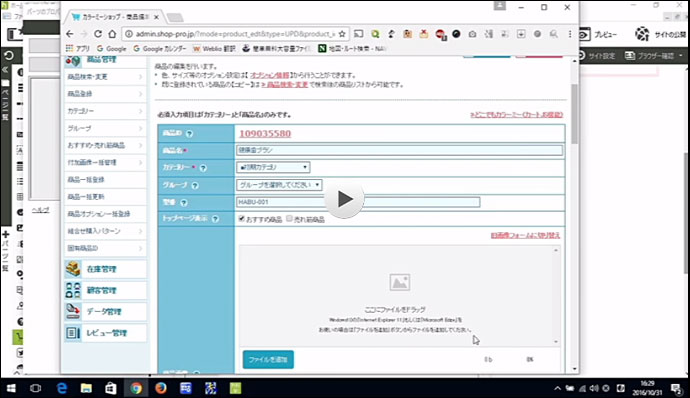Screen dimensions: 690x398
Task: Show help for the 型番 row
Action: (x=184, y=203)
